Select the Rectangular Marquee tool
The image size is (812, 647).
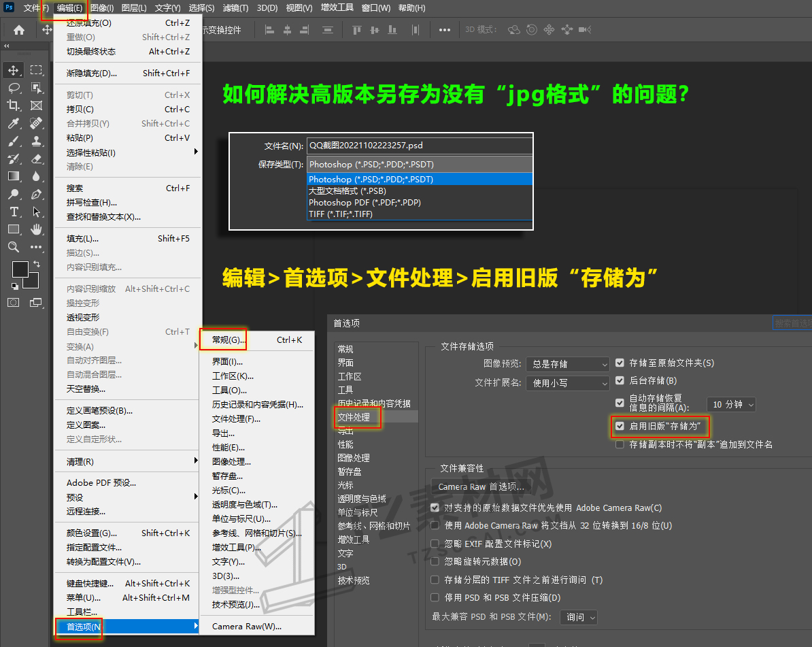coord(36,70)
